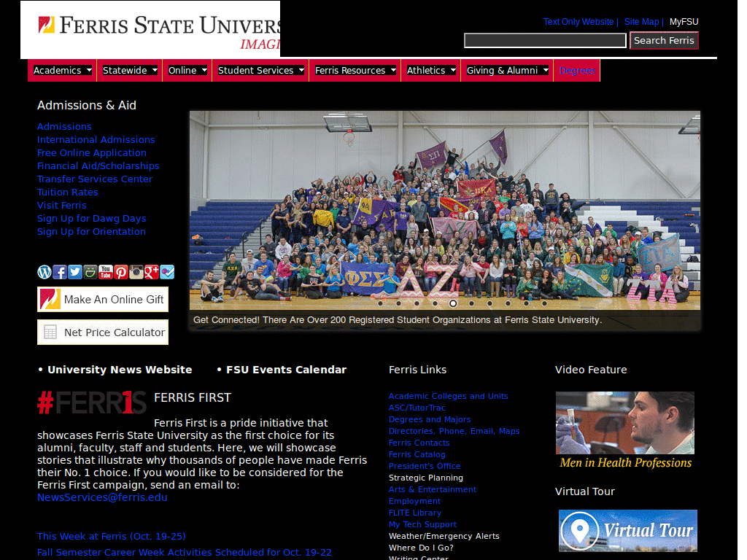Select the first slideshow dot
747x560 pixels.
coord(380,303)
